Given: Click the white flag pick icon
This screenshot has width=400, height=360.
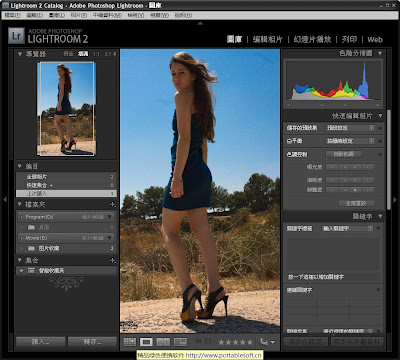Looking at the screenshot, I should [x=198, y=342].
